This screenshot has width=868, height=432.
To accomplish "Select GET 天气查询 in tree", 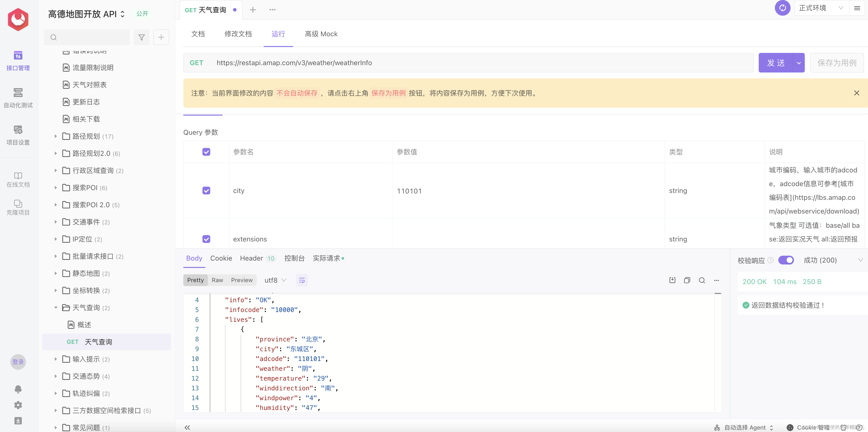I will click(106, 342).
